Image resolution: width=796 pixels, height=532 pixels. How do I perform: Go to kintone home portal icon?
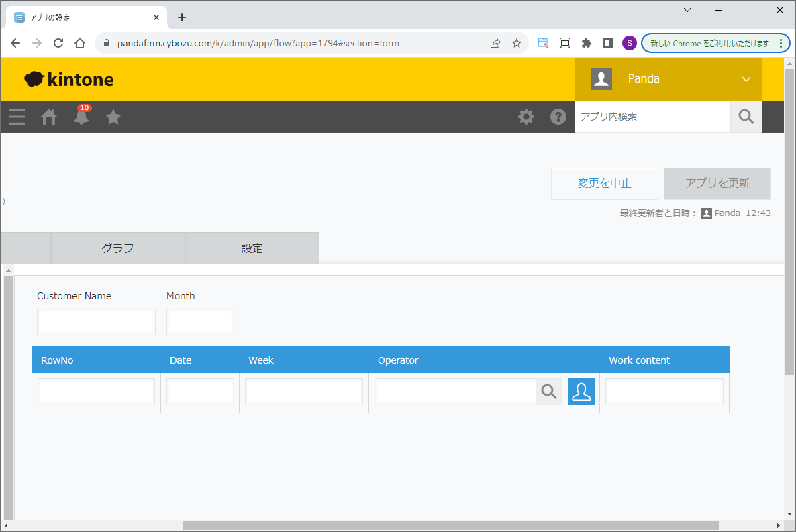49,117
